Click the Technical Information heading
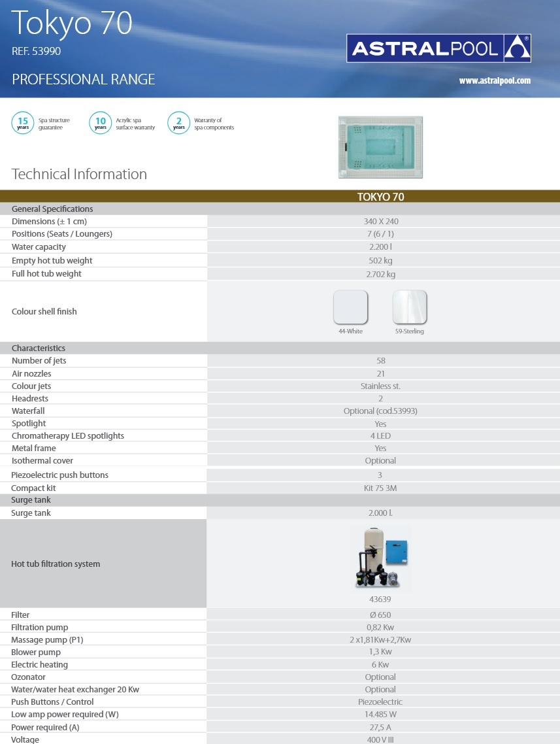Viewport: 560px width, 744px height. [x=79, y=174]
